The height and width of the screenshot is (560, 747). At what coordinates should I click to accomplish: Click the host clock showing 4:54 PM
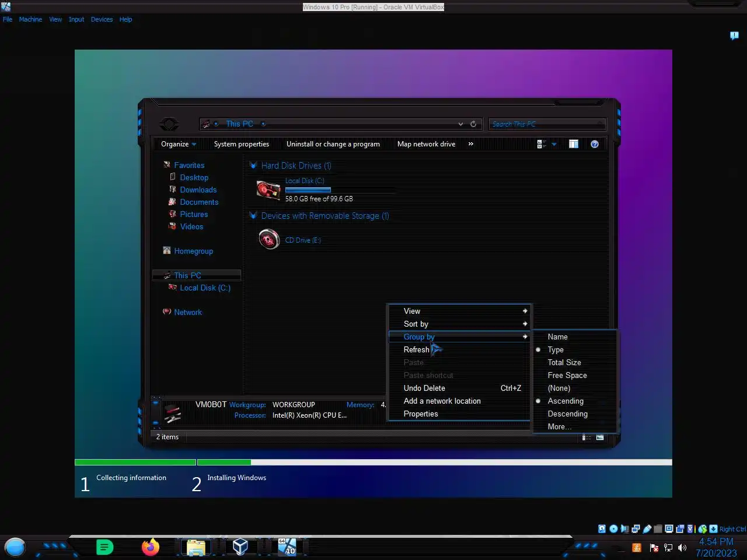(x=716, y=542)
